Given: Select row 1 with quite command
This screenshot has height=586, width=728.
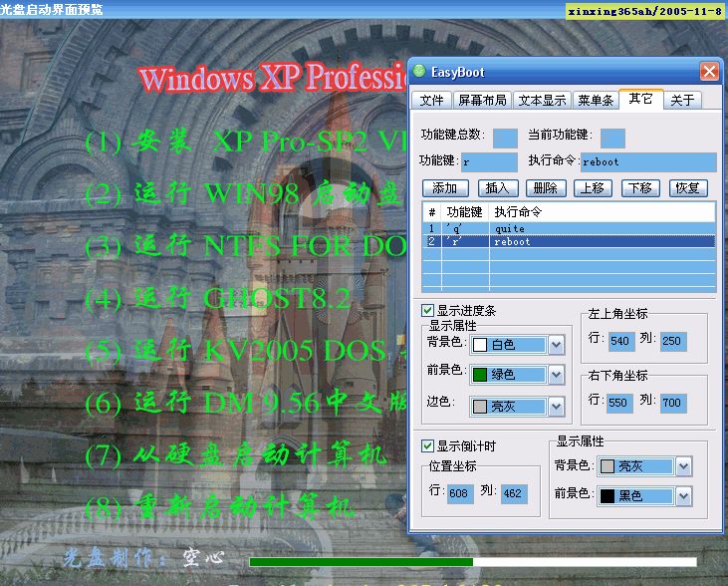Looking at the screenshot, I should tap(569, 228).
